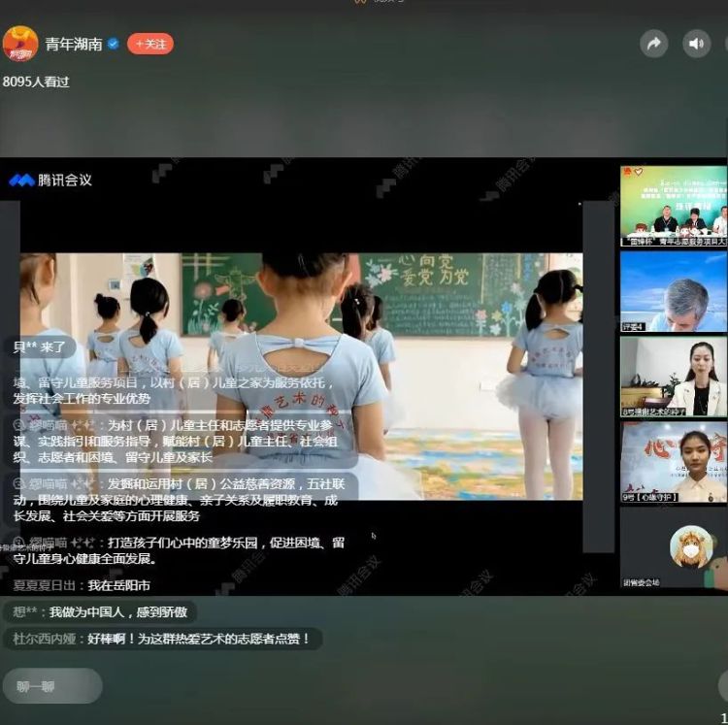Select the 评委4 video thumbnail
This screenshot has height=725, width=728.
click(x=674, y=291)
